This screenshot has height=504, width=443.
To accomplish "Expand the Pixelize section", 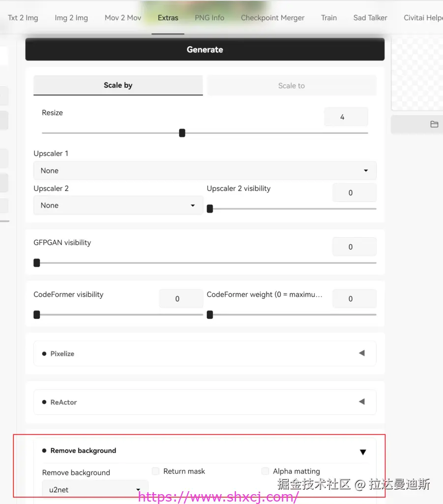I will [x=205, y=353].
